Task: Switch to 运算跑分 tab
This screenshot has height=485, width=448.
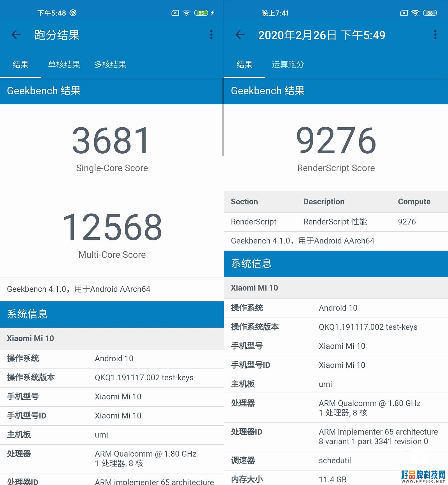Action: (288, 64)
